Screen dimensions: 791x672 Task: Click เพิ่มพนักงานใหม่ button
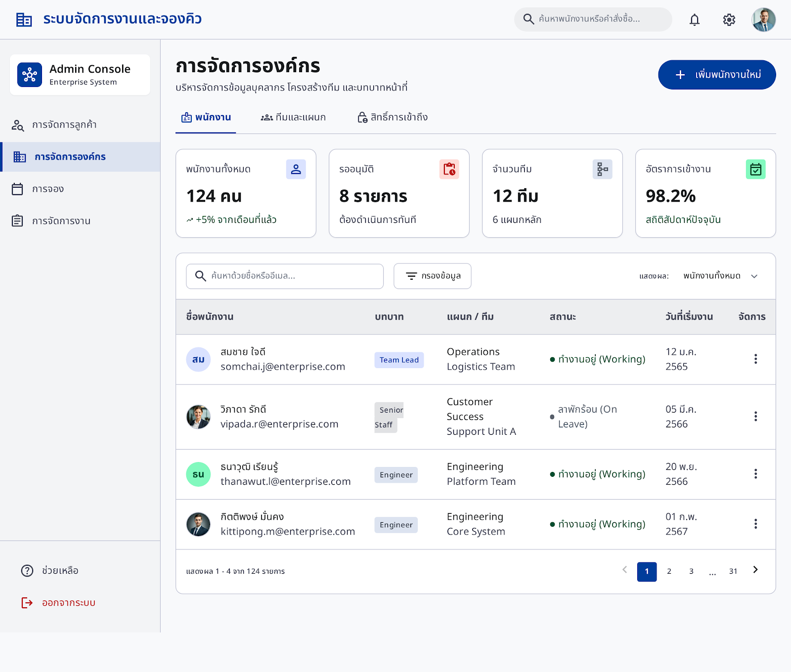[x=717, y=75]
